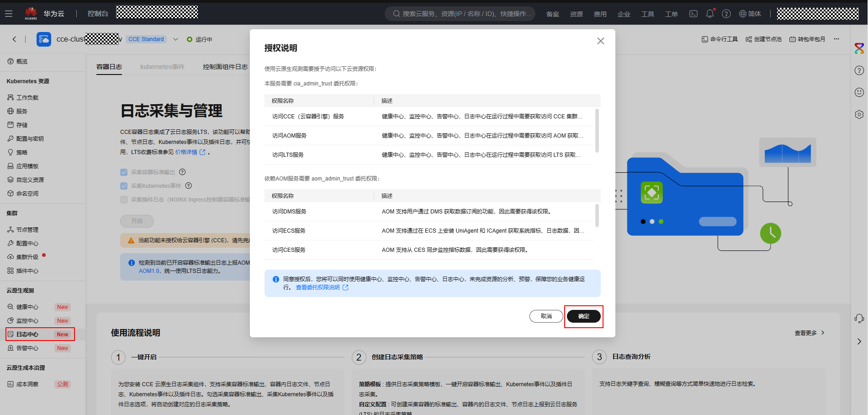Click 确定 to confirm authorization

[x=584, y=316]
